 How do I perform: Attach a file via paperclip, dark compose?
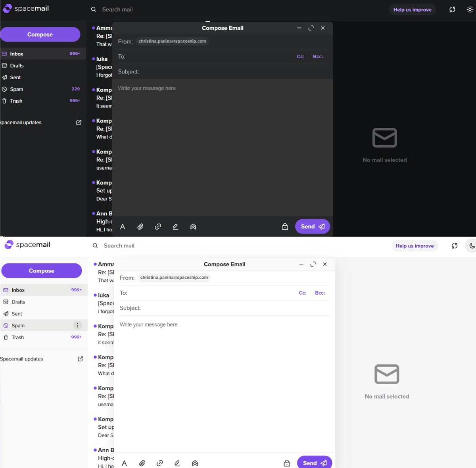[140, 227]
